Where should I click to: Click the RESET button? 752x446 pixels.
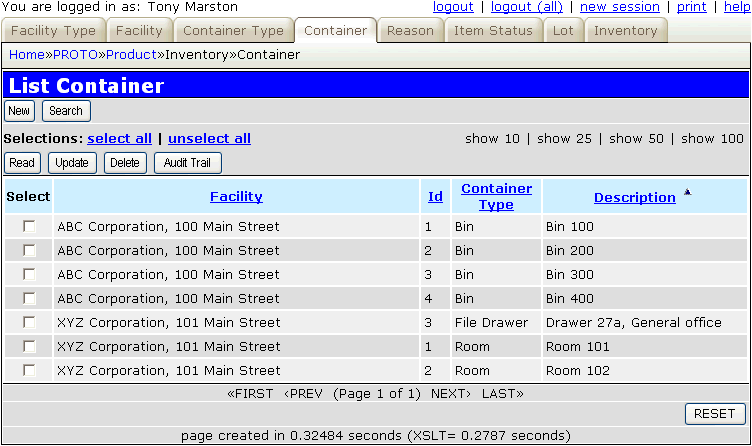pyautogui.click(x=715, y=414)
